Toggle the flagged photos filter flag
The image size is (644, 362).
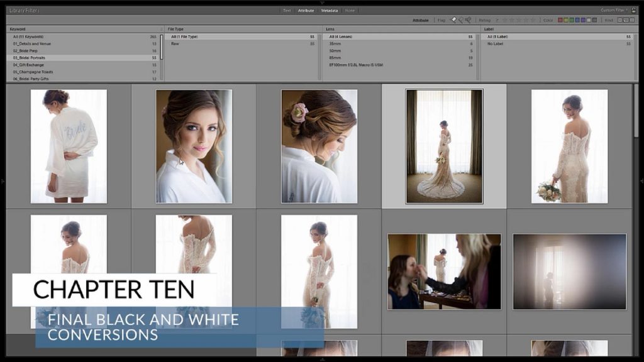pos(454,20)
